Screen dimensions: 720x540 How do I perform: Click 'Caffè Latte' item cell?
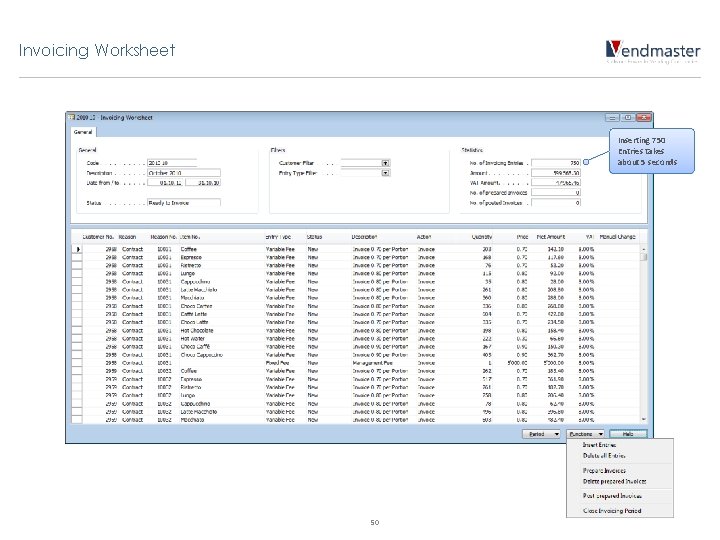[x=194, y=314]
